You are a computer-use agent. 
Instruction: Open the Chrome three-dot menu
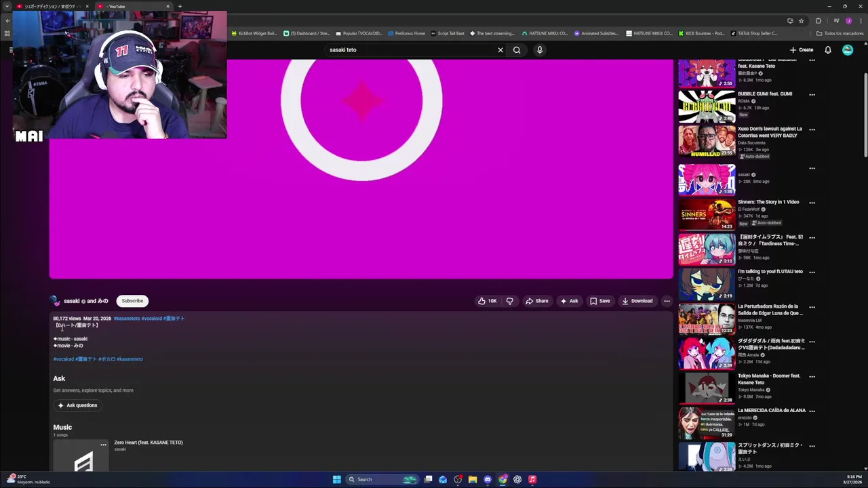[860, 20]
